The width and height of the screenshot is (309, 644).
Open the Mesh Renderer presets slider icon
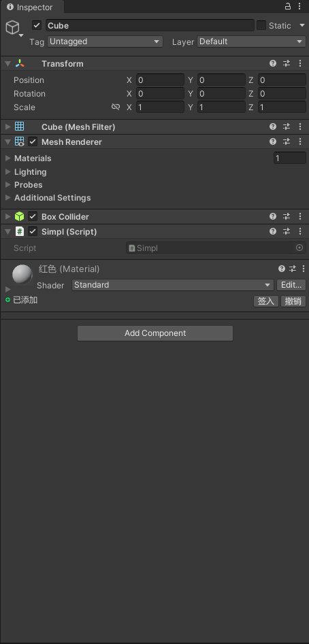point(287,141)
